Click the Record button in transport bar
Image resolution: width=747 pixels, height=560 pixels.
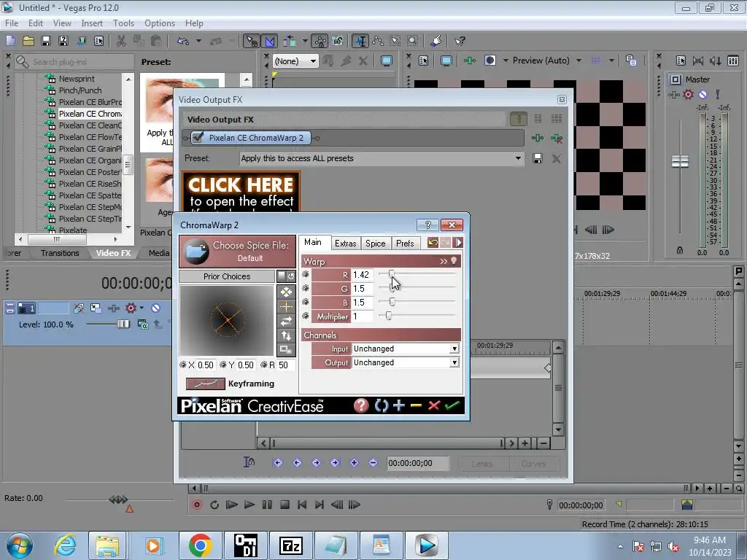(x=196, y=505)
